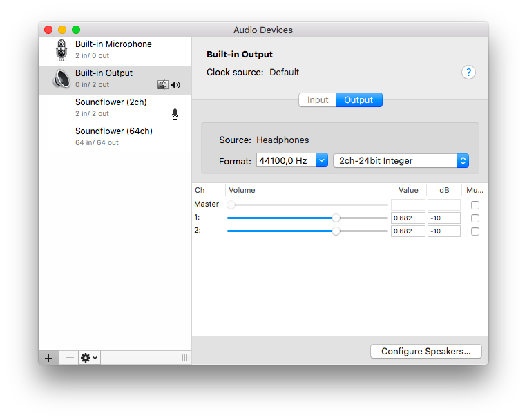This screenshot has width=527, height=420.
Task: Click the Built-in Microphone device icon
Action: tap(61, 50)
